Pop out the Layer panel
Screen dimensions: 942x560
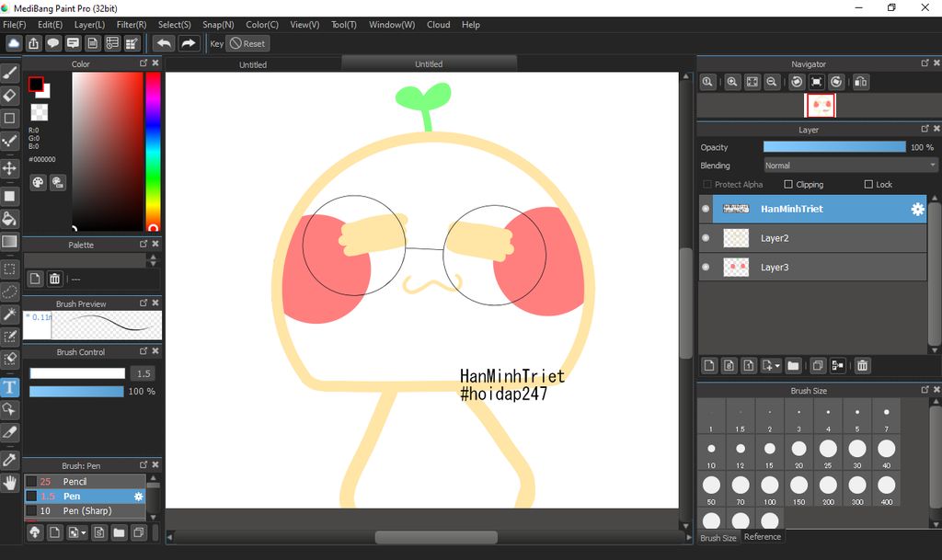[x=925, y=129]
